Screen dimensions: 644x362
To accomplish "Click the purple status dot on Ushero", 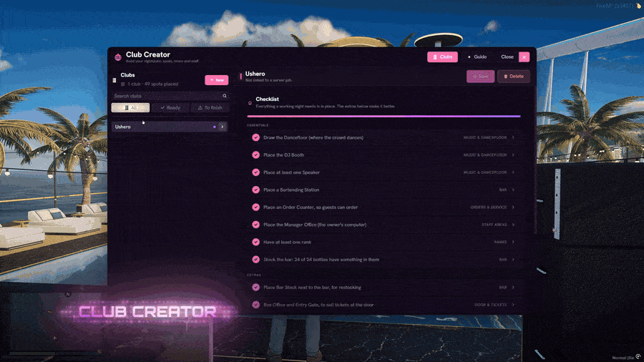I will point(215,127).
